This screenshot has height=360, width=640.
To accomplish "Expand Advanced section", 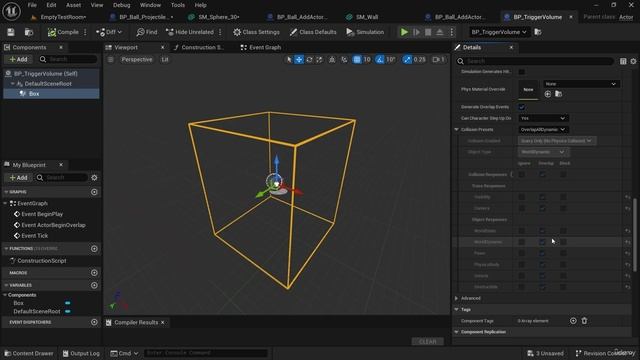I will (457, 298).
